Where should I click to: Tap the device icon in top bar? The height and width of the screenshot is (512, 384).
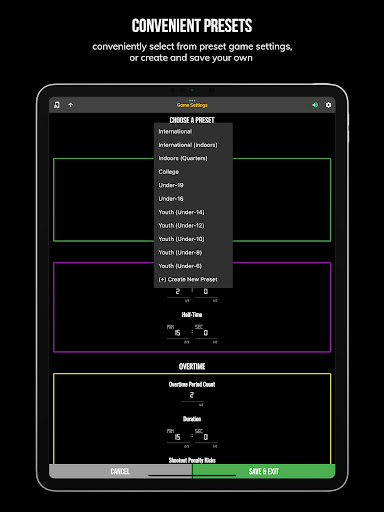point(57,105)
